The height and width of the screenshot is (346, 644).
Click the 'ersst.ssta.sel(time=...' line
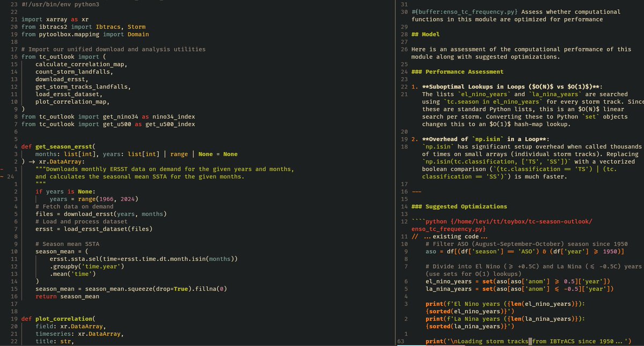(x=143, y=259)
